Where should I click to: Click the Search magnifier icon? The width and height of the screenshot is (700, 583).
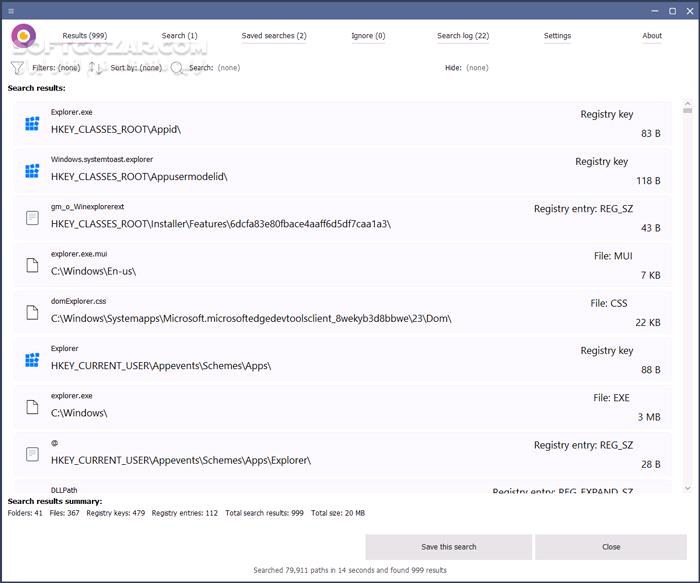point(177,68)
